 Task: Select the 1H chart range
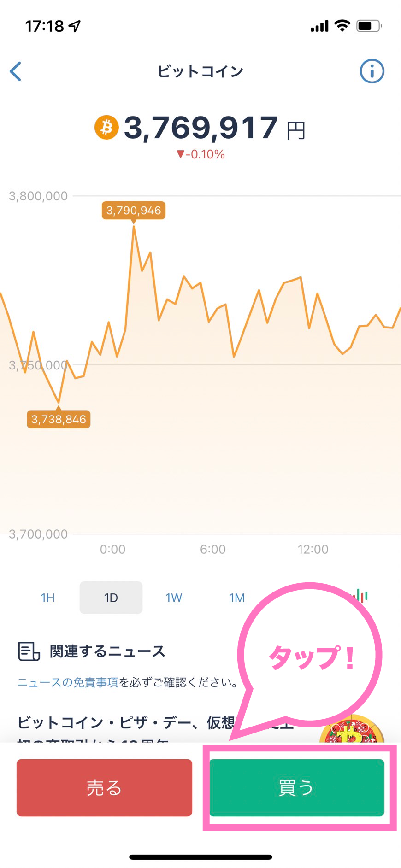pos(47,598)
